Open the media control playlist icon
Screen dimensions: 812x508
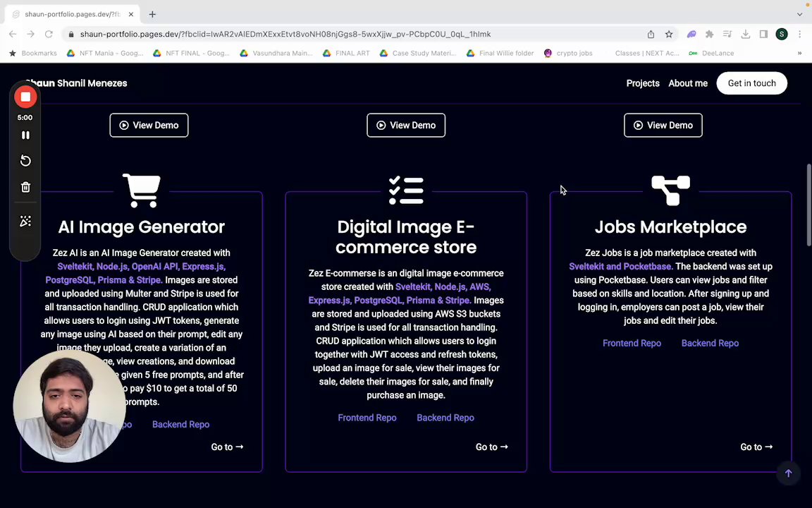click(x=727, y=34)
